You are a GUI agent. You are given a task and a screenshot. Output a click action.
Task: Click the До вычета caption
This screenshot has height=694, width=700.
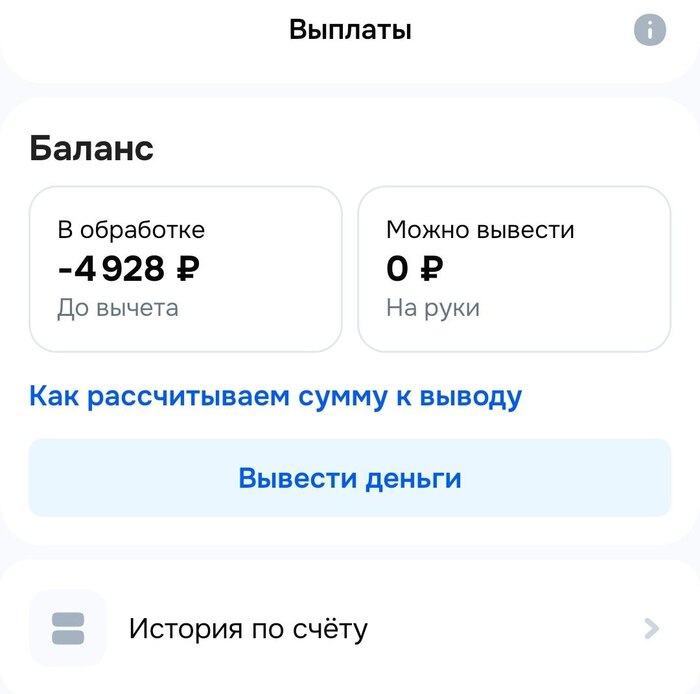coord(118,307)
